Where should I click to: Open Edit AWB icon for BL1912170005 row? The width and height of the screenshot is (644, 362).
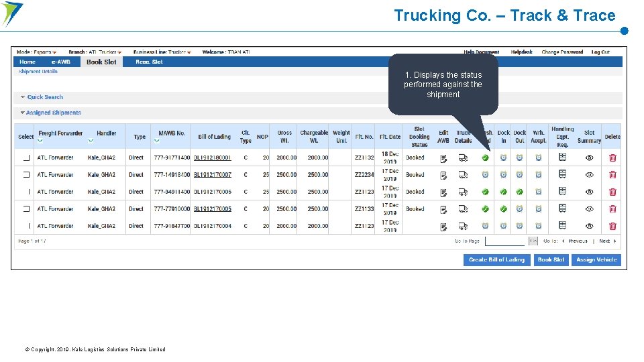[443, 210]
